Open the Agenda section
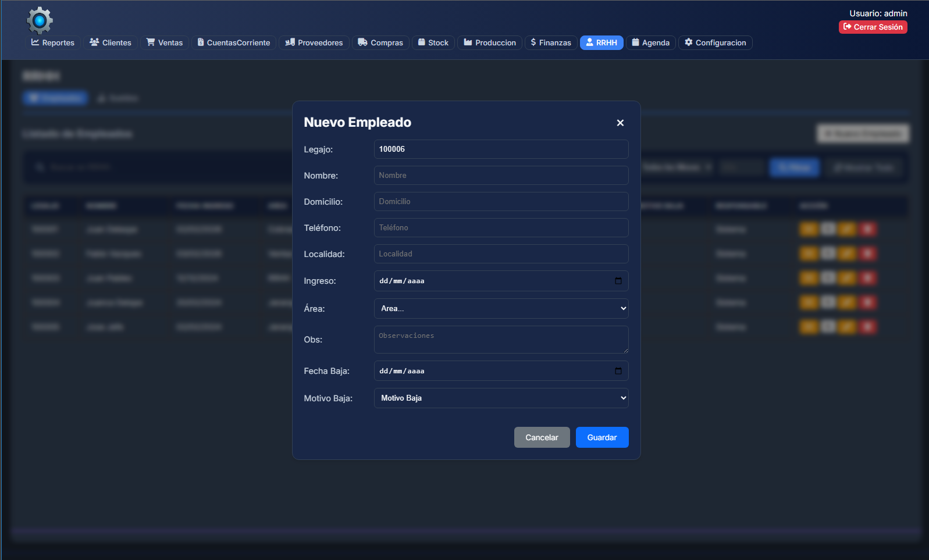 (651, 42)
